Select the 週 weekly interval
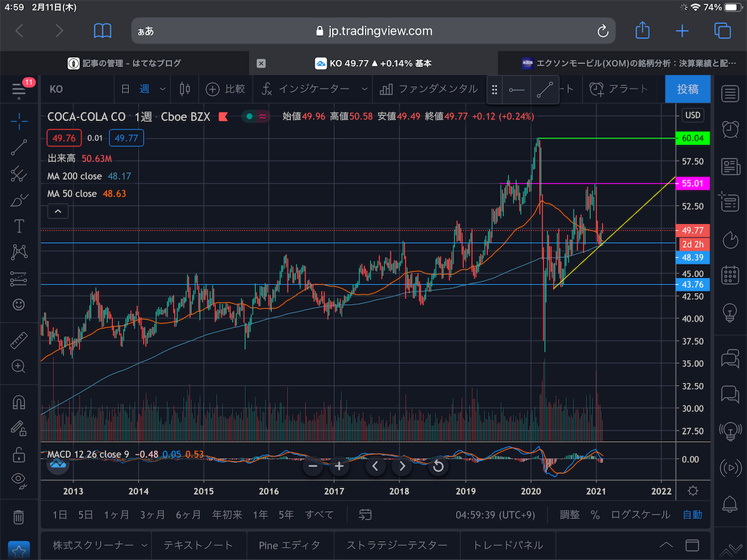The height and width of the screenshot is (560, 747). tap(144, 89)
